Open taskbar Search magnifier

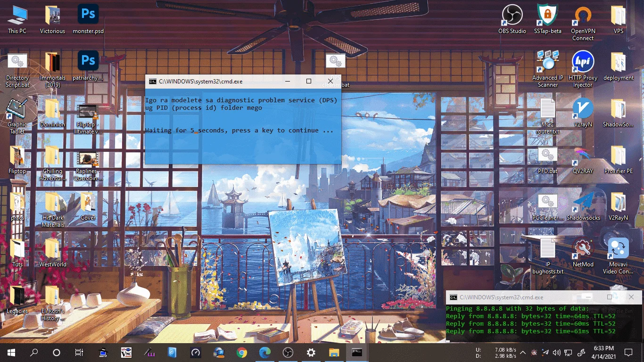click(x=34, y=352)
